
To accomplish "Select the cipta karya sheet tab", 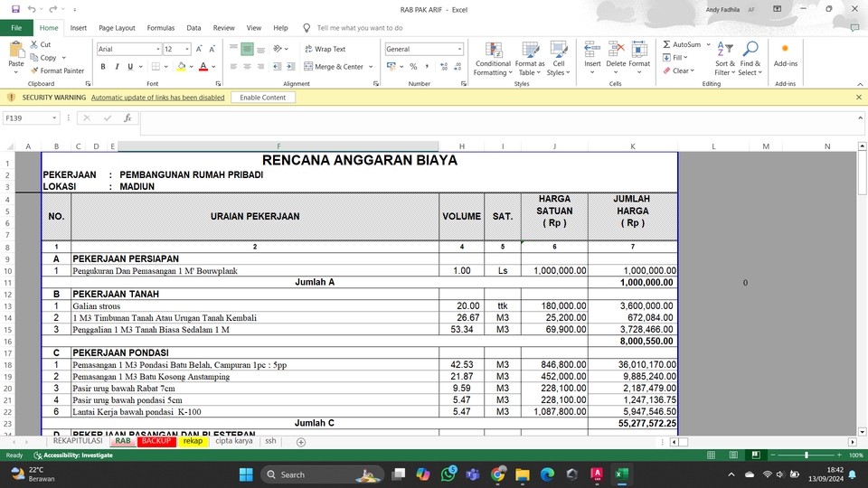I will tap(233, 441).
